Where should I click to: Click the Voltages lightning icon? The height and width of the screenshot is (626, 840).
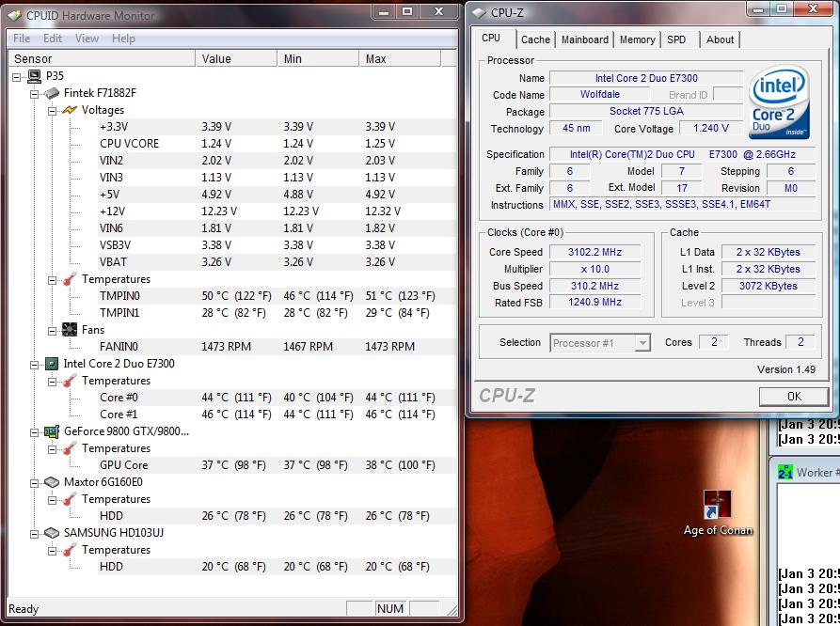click(x=69, y=110)
